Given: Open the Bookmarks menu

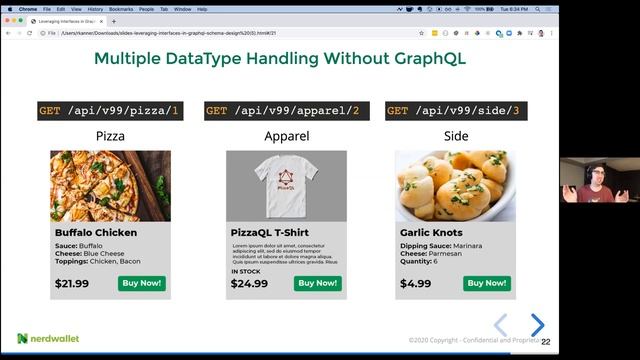Looking at the screenshot, I should point(121,9).
